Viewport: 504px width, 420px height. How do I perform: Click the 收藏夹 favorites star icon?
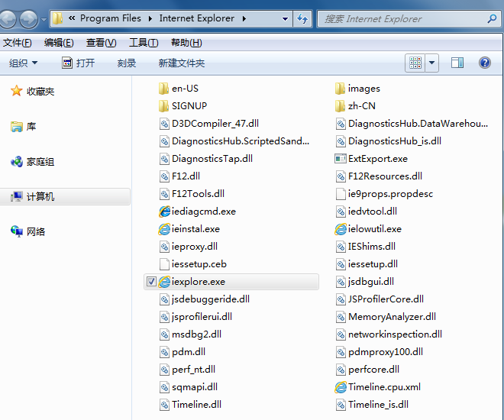pyautogui.click(x=16, y=92)
